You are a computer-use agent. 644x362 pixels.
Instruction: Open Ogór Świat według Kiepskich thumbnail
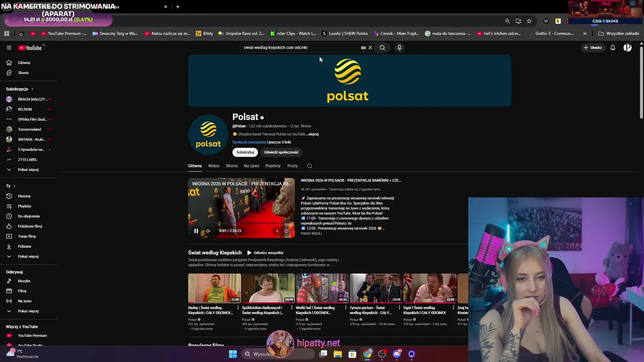[x=430, y=288]
